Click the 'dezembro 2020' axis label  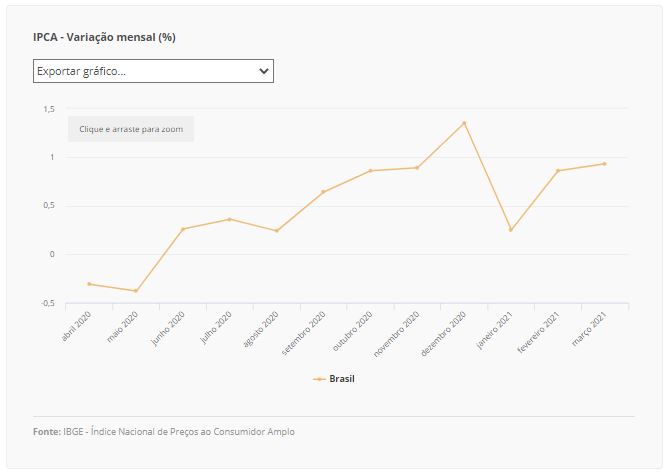(444, 334)
